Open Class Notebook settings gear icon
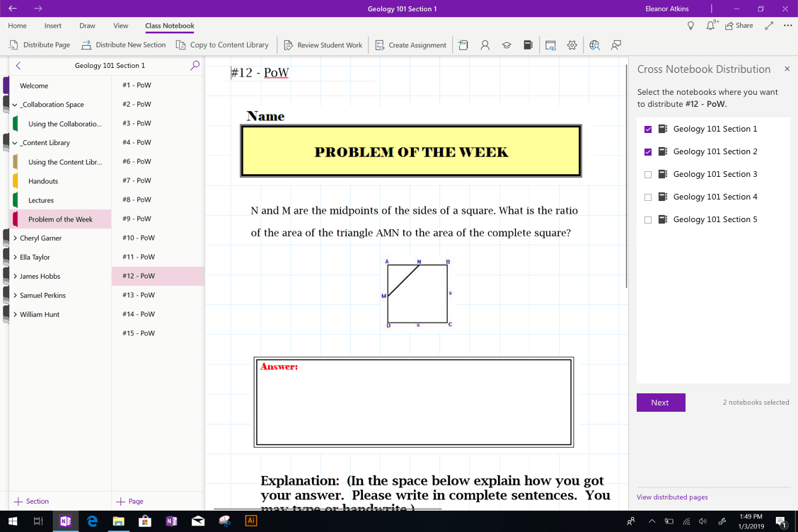The width and height of the screenshot is (798, 532). pos(572,45)
